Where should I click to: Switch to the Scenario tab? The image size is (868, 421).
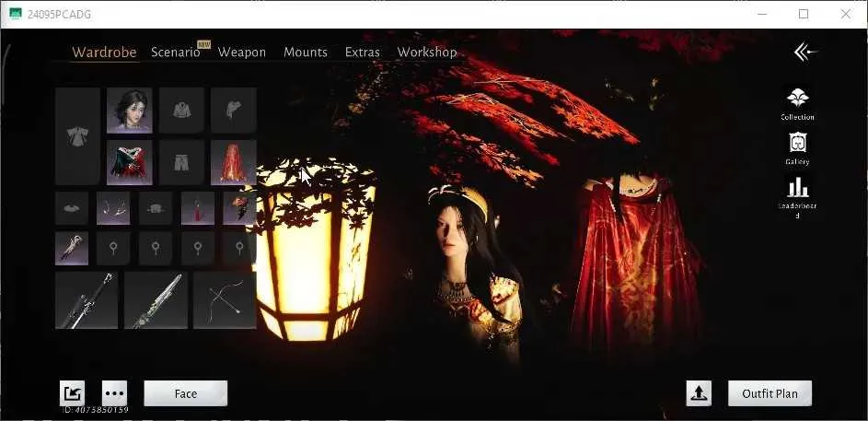(175, 53)
